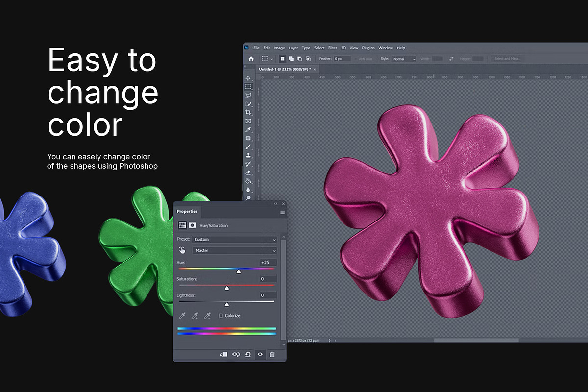Enable the Colorize checkbox
The height and width of the screenshot is (392, 588).
pos(221,316)
